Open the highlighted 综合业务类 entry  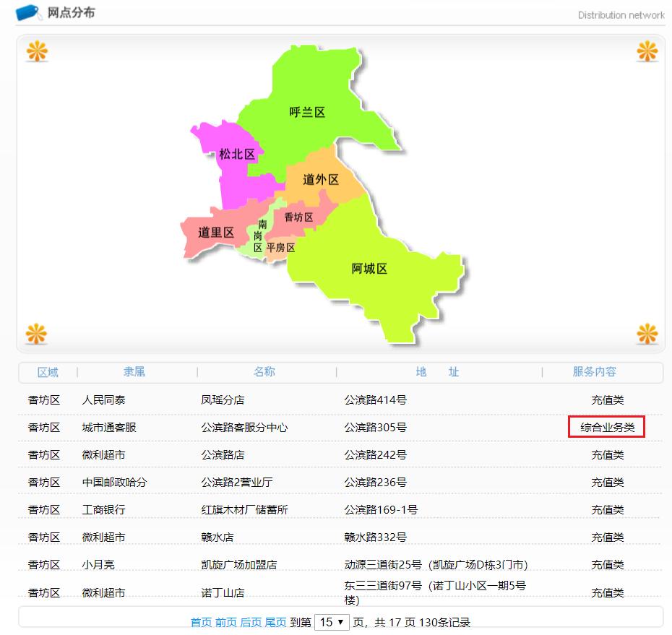(607, 427)
